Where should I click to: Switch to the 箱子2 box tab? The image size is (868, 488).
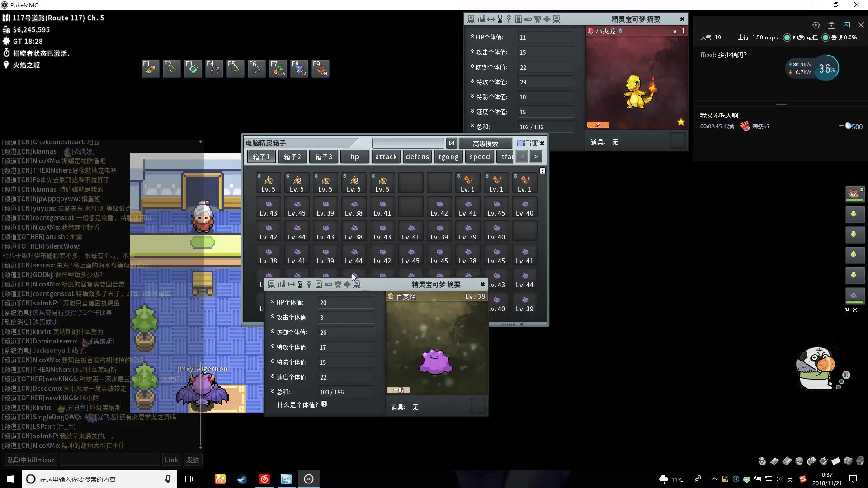(292, 157)
